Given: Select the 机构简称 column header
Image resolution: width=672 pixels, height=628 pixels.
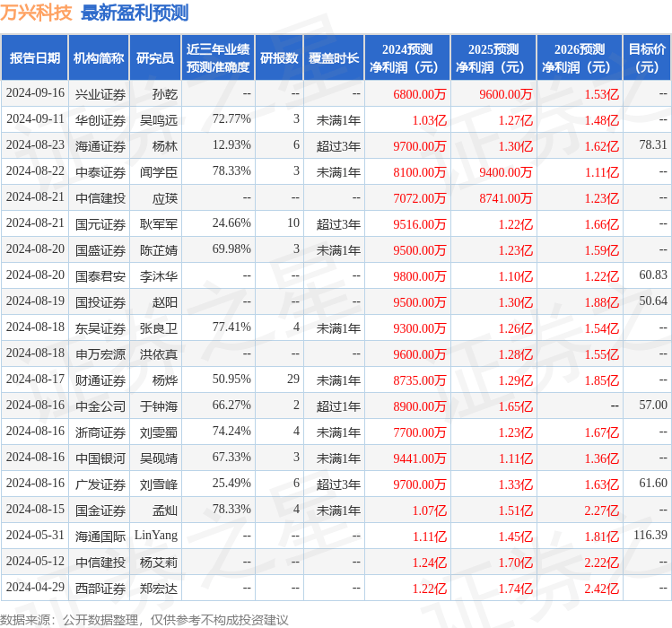Looking at the screenshot, I should [99, 58].
